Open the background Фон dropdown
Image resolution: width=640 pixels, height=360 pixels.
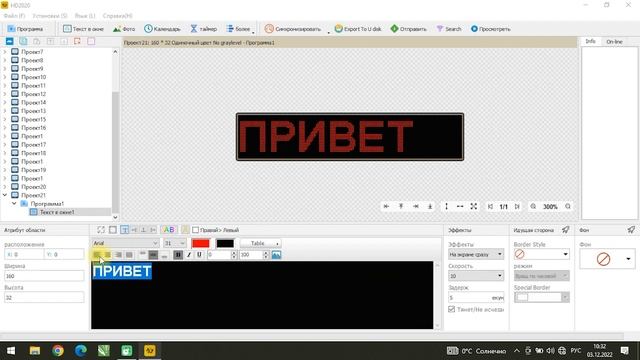(607, 259)
